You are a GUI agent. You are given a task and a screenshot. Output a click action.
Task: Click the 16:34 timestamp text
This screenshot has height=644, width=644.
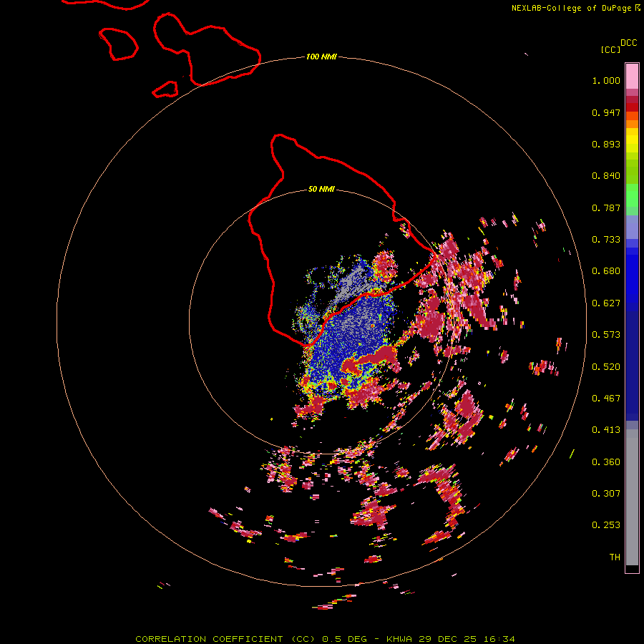click(499, 639)
